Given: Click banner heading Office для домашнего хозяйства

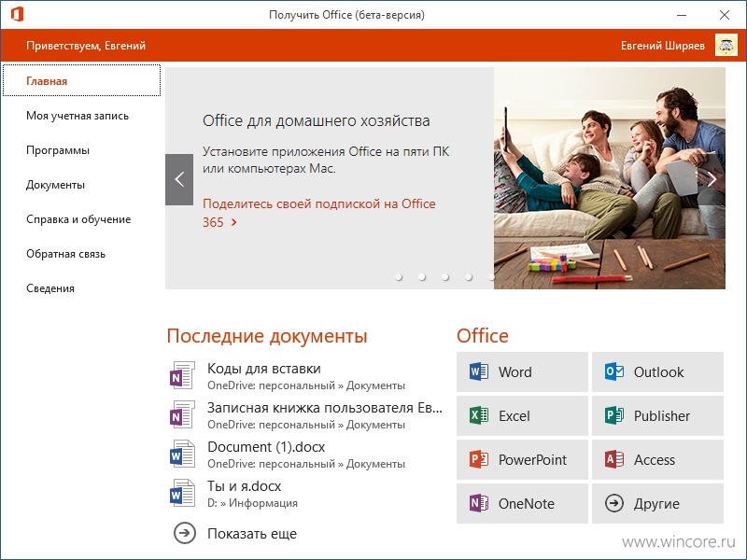Looking at the screenshot, I should click(x=317, y=120).
